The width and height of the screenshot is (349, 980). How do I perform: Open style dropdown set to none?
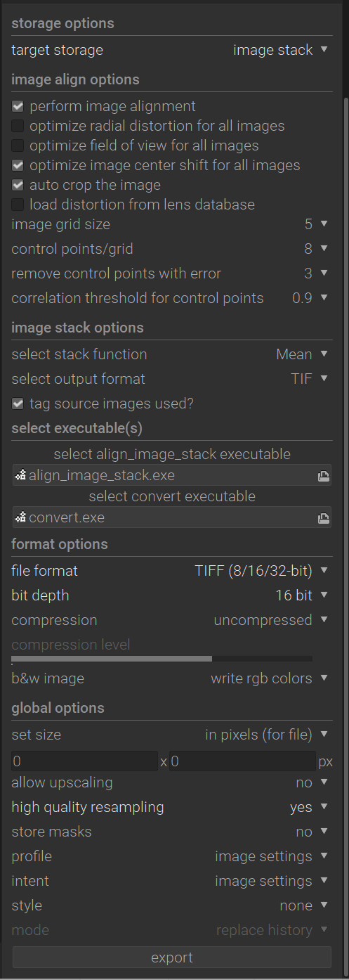pos(171,905)
